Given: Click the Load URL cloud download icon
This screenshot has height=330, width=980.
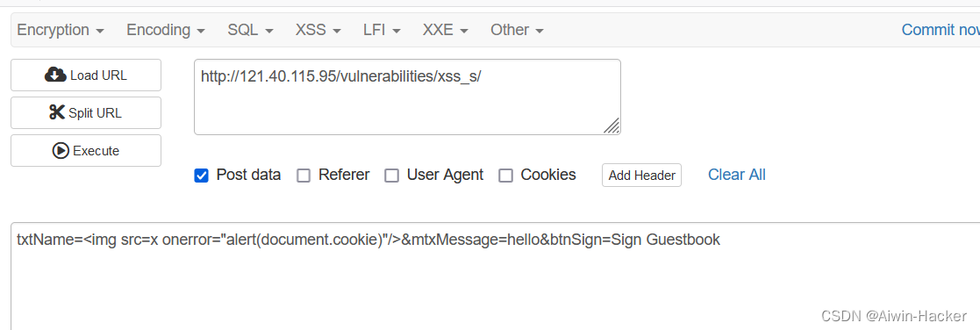Looking at the screenshot, I should tap(55, 75).
